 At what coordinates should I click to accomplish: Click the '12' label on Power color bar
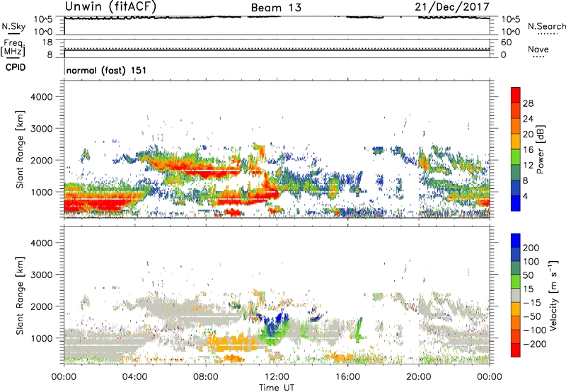coord(528,166)
